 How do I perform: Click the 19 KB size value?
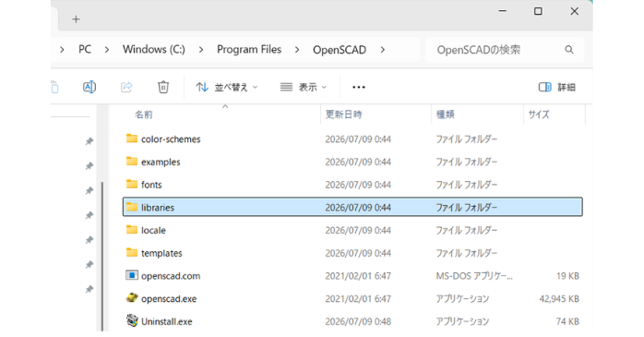point(567,276)
